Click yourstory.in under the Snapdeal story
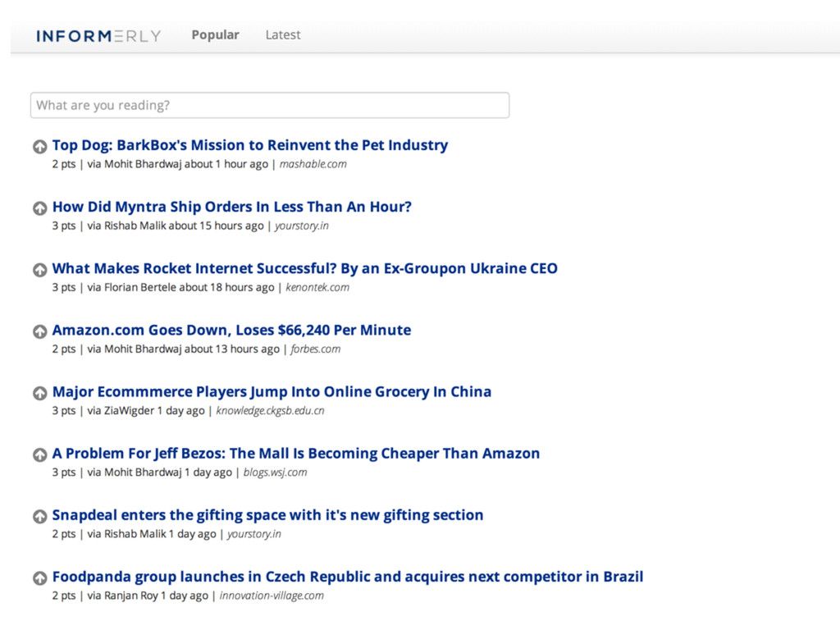This screenshot has width=840, height=630. click(254, 534)
